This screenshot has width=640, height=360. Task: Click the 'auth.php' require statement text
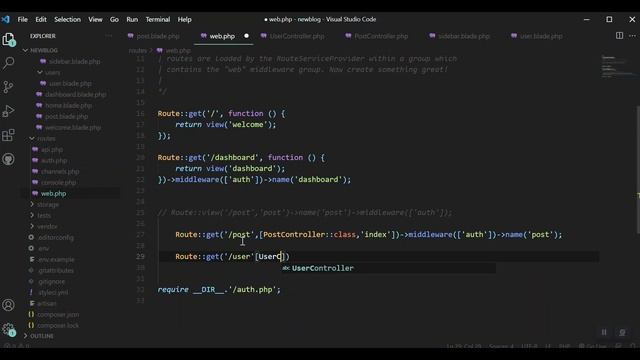pyautogui.click(x=254, y=289)
